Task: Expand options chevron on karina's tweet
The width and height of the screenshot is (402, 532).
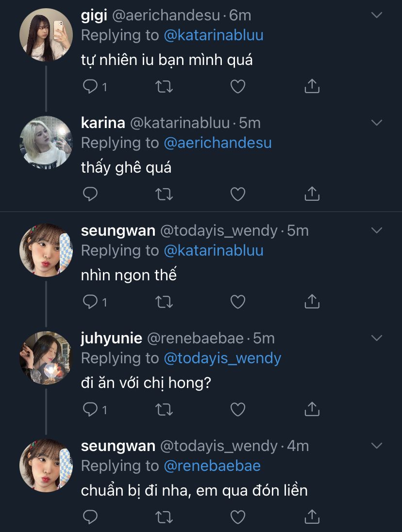Action: click(x=377, y=123)
